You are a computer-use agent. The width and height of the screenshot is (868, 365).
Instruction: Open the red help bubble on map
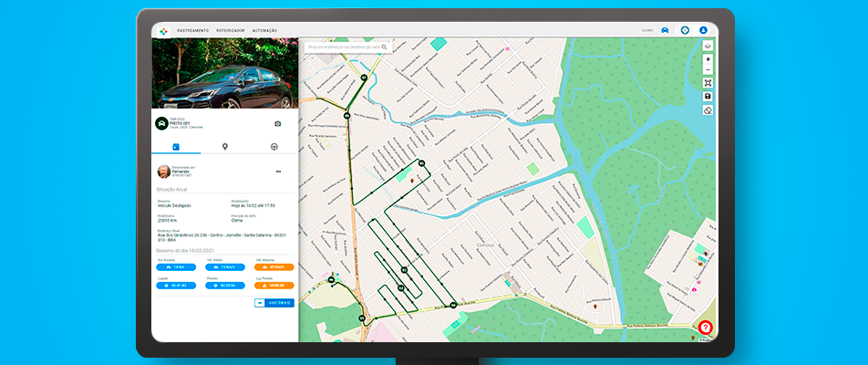pos(705,328)
